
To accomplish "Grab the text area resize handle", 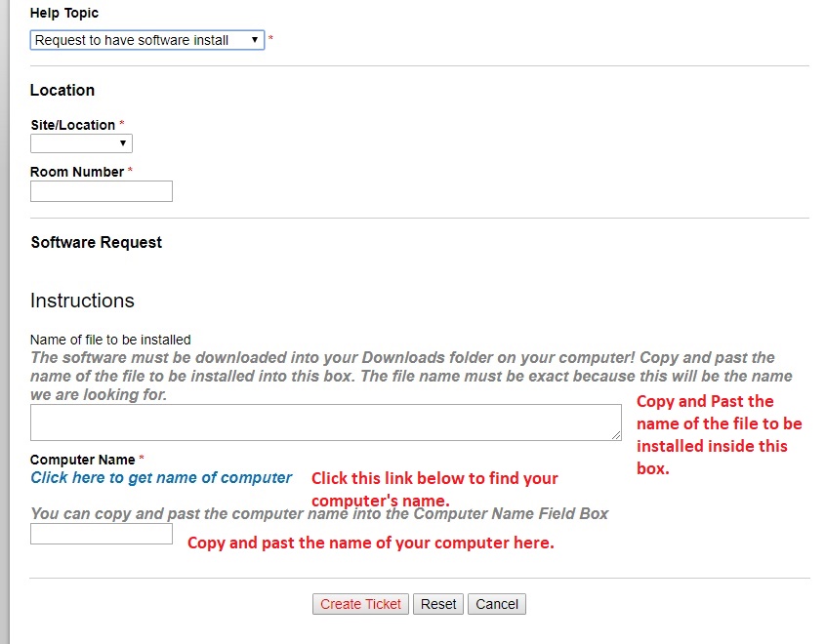I will (616, 435).
